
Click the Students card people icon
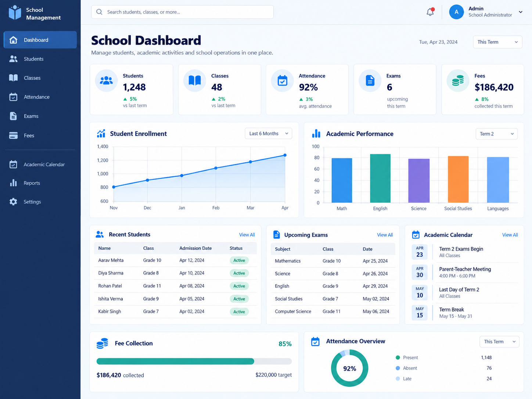click(106, 80)
